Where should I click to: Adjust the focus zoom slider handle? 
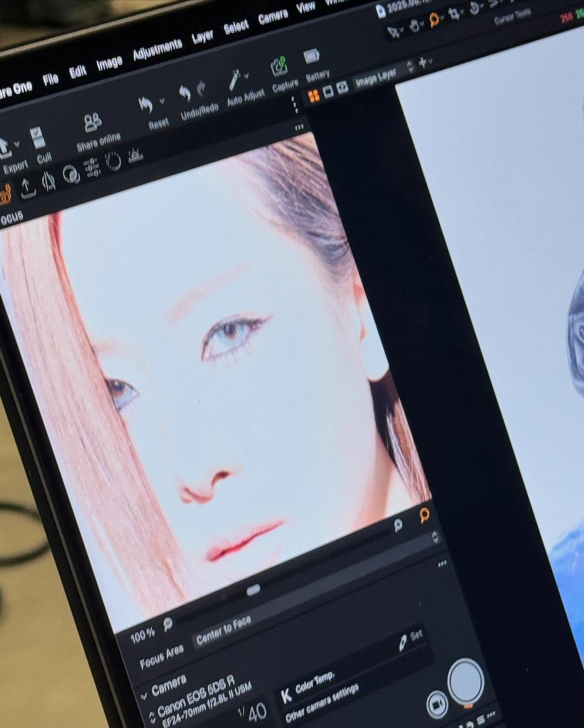pos(253,589)
